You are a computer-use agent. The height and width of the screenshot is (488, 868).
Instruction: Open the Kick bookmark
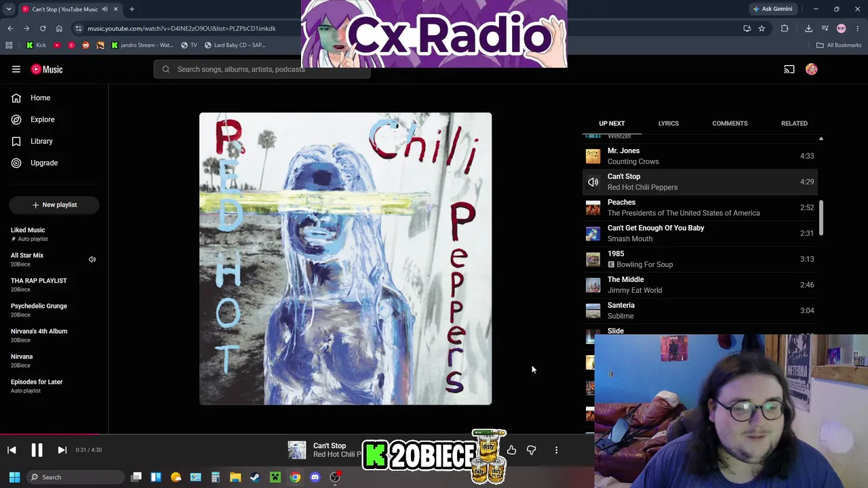point(36,45)
